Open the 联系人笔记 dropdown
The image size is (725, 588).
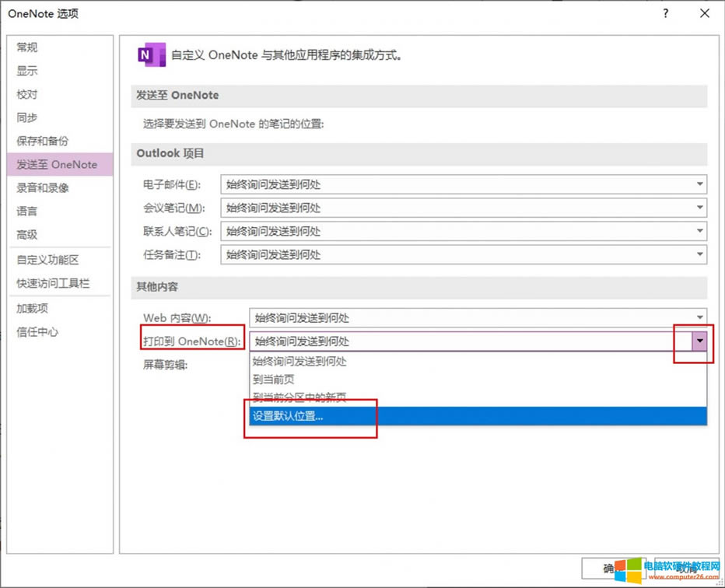pyautogui.click(x=699, y=231)
